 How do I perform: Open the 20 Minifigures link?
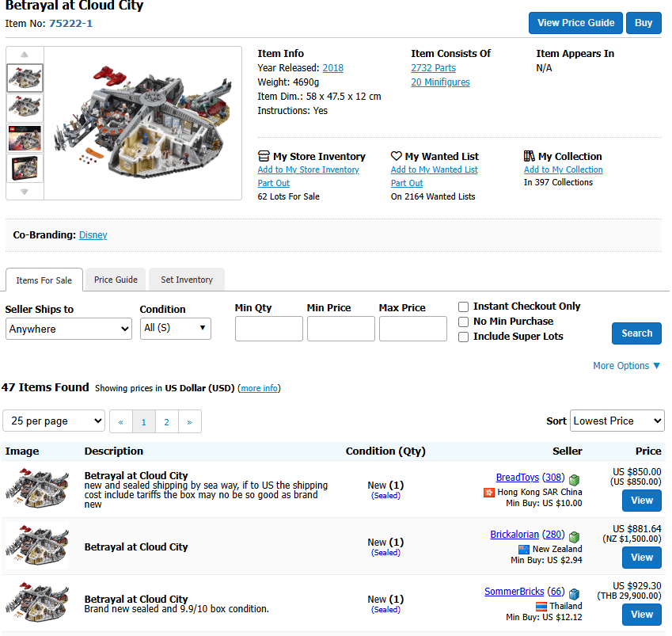[440, 82]
